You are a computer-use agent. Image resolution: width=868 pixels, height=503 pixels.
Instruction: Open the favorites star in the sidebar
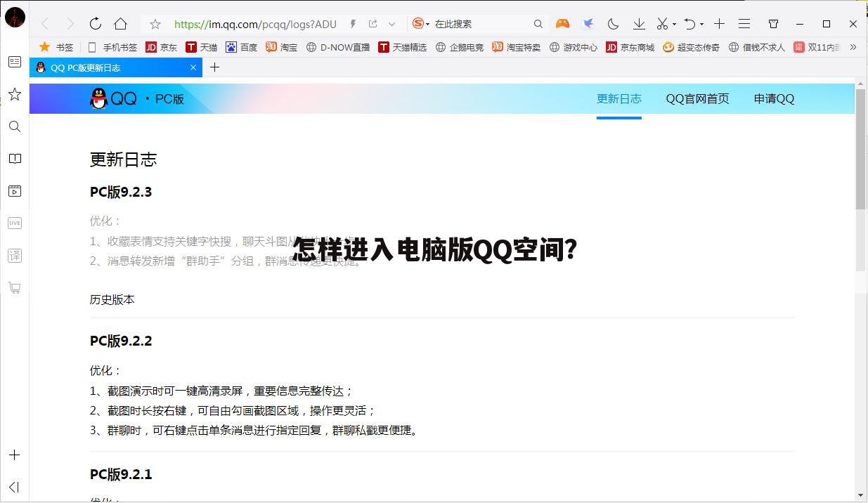tap(14, 94)
